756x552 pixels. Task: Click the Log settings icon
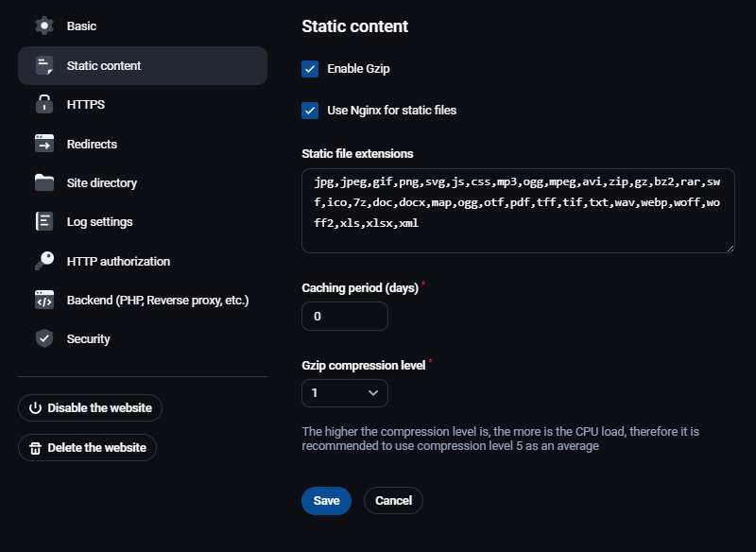pyautogui.click(x=44, y=221)
